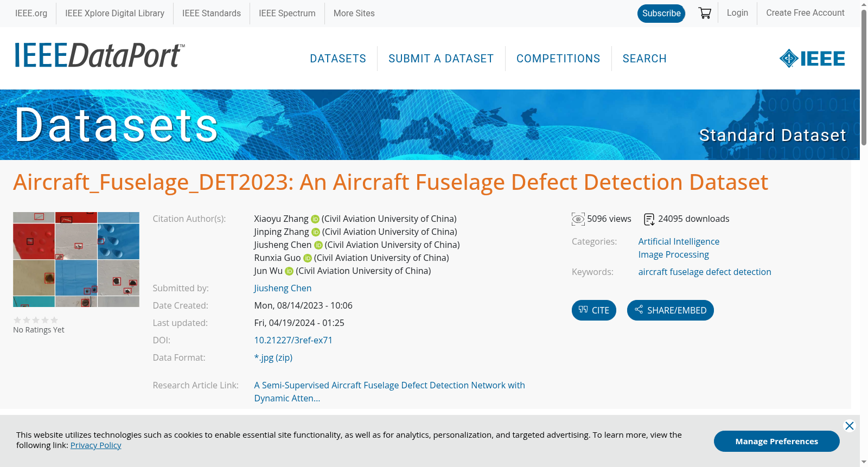The width and height of the screenshot is (868, 467).
Task: Open IEEE Standards site link
Action: click(212, 13)
